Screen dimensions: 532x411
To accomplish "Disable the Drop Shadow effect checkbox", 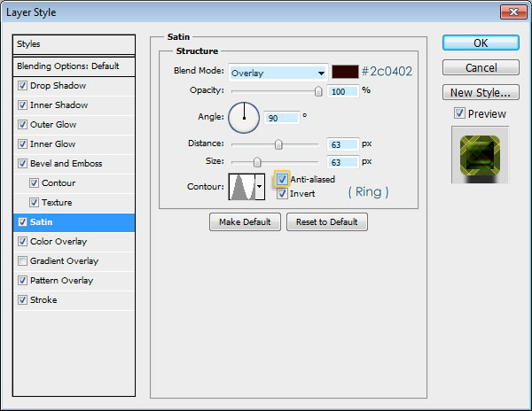I will pos(22,86).
